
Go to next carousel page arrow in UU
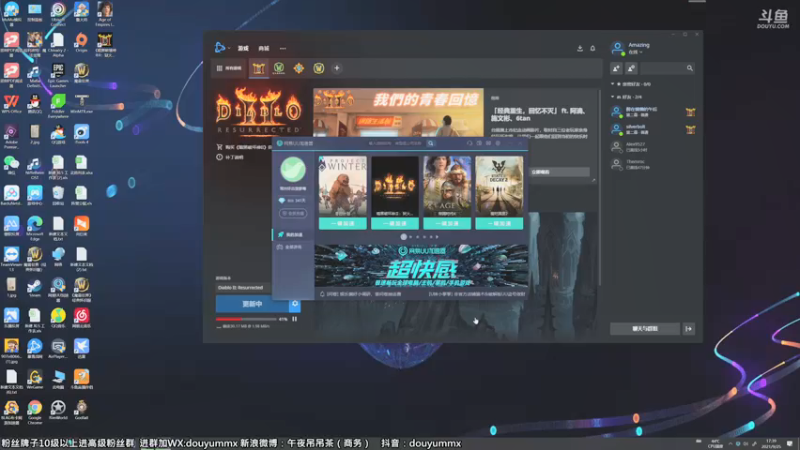[x=437, y=237]
